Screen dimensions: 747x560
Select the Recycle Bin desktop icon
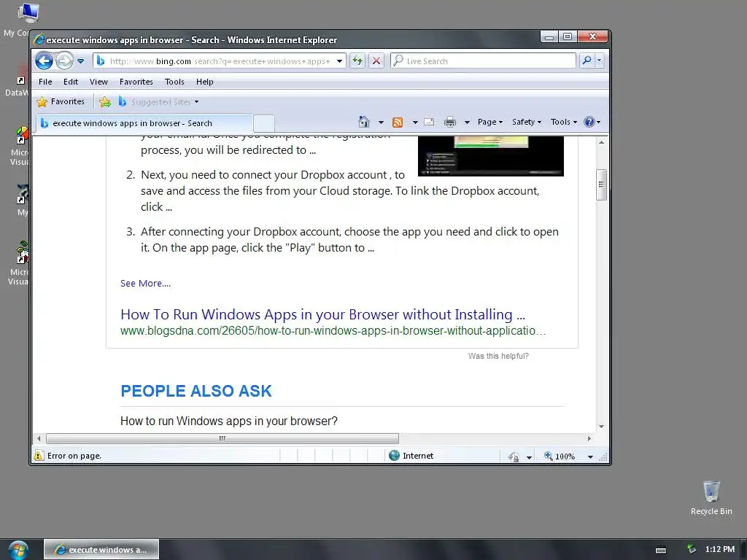point(711,497)
